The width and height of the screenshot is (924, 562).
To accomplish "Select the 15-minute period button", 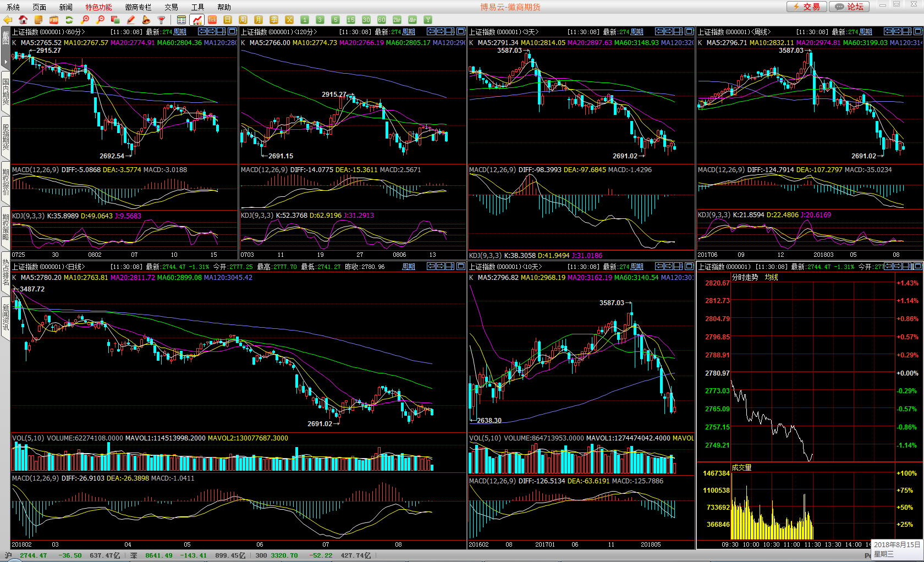I will [351, 20].
